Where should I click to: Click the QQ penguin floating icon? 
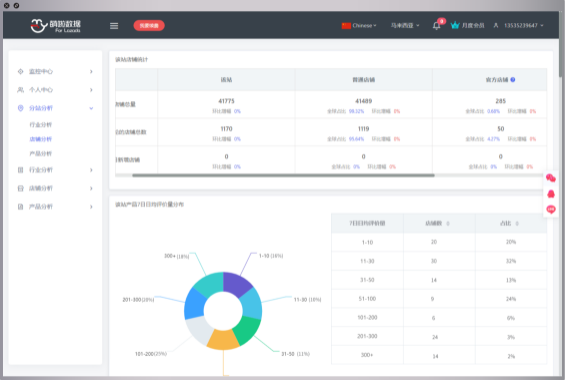[551, 194]
